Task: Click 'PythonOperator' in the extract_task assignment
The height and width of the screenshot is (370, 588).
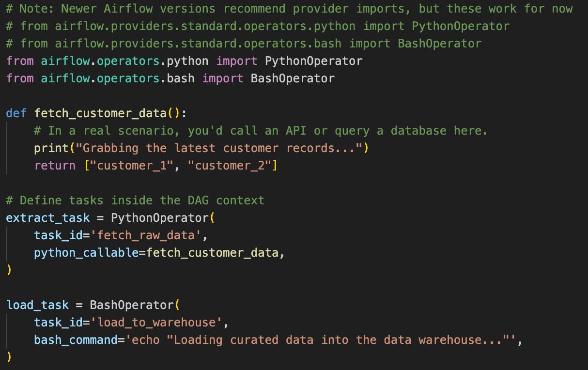Action: (x=160, y=218)
